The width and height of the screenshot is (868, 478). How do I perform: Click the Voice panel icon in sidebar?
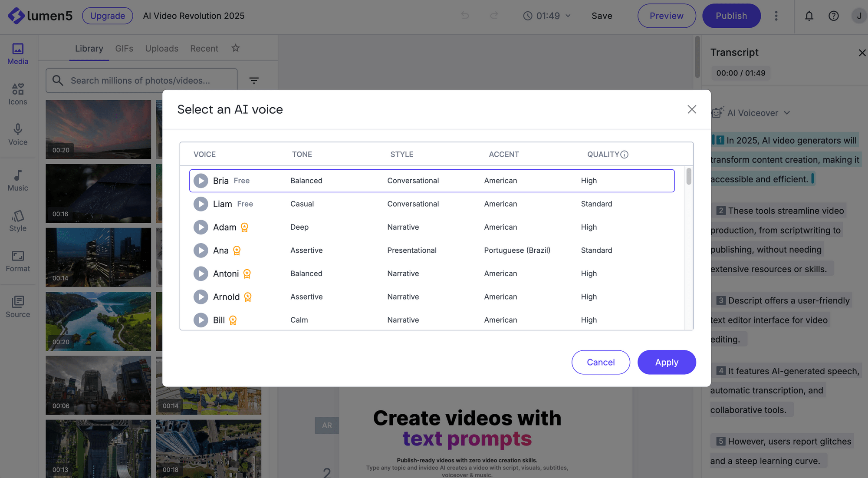[x=18, y=134]
